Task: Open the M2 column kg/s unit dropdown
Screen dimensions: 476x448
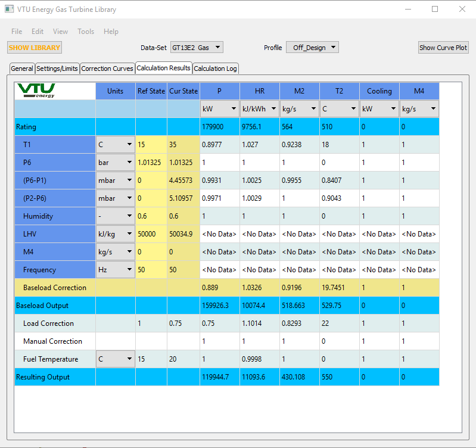Action: click(x=299, y=109)
